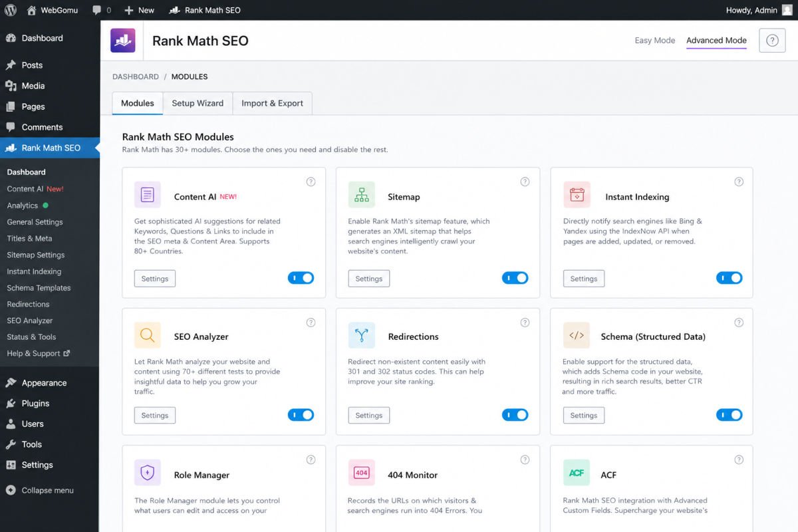This screenshot has width=798, height=532.
Task: Open Sitemap module Settings
Action: (x=369, y=279)
